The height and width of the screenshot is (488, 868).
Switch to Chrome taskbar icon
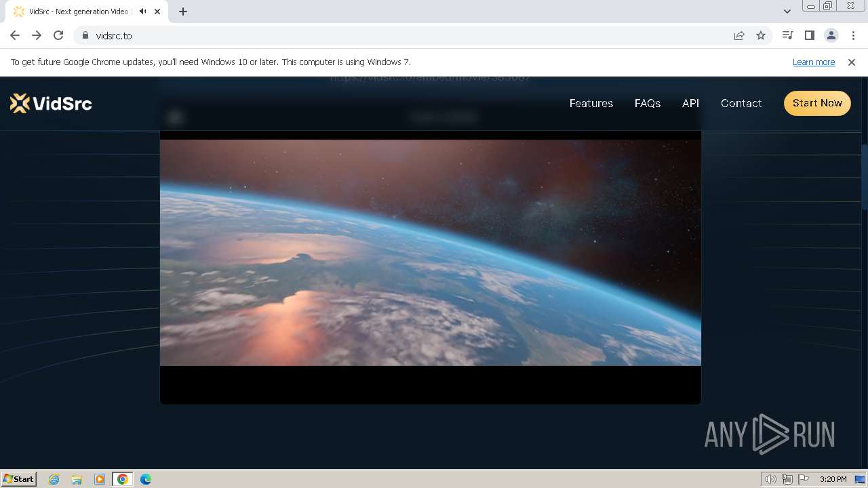[x=122, y=479]
